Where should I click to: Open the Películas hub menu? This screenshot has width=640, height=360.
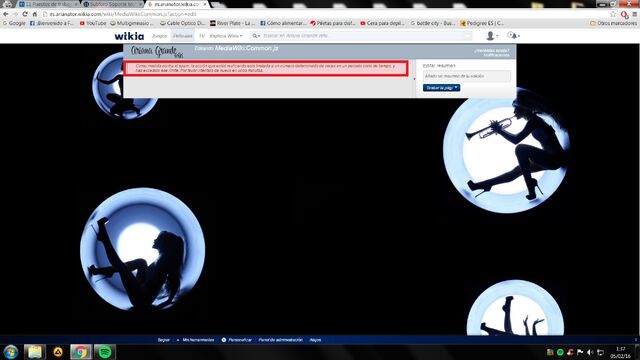pos(182,36)
